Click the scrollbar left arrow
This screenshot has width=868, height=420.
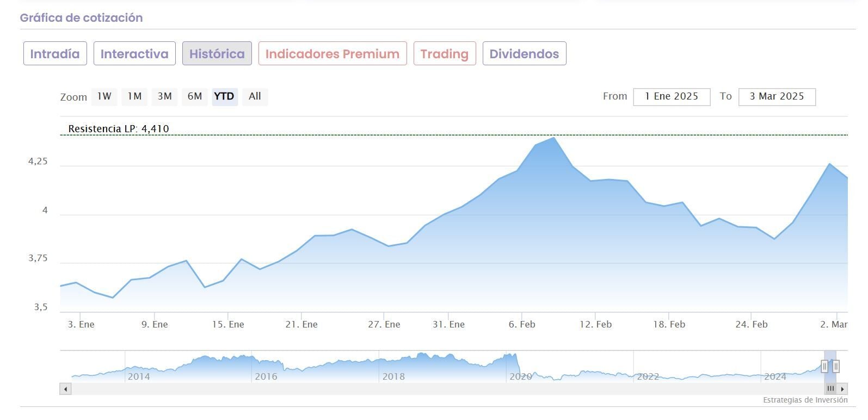click(66, 389)
